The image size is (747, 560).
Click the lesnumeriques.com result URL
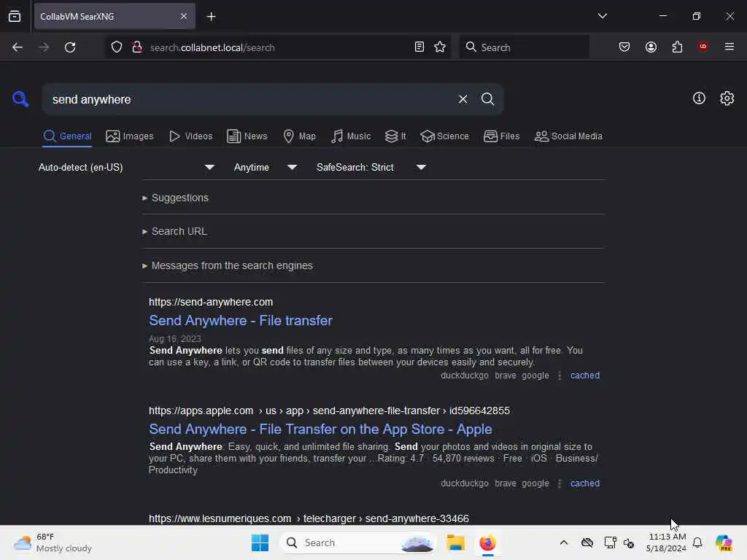[x=309, y=518]
